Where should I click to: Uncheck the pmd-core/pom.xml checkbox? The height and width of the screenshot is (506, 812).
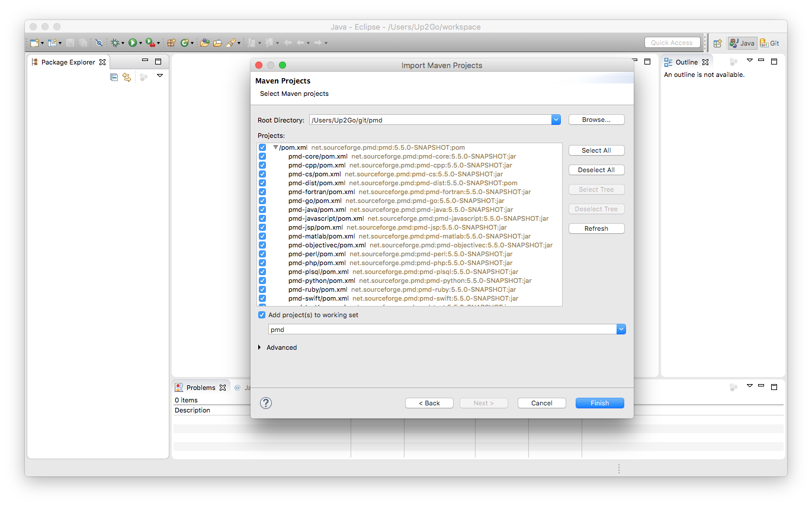262,156
